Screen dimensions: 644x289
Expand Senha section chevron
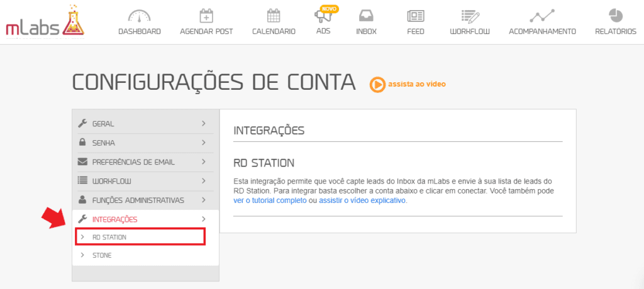[203, 143]
